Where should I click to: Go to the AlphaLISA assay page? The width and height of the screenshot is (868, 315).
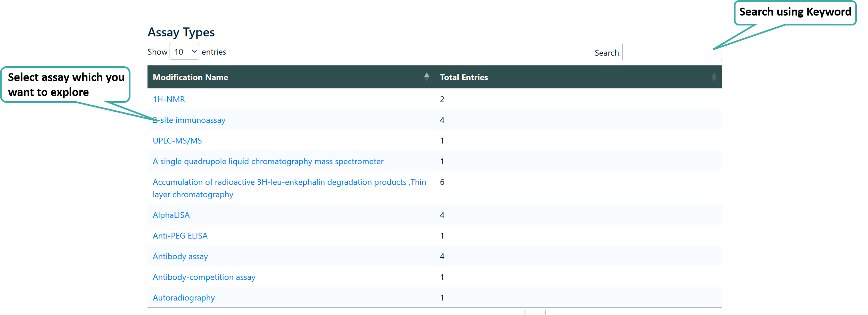pos(171,215)
